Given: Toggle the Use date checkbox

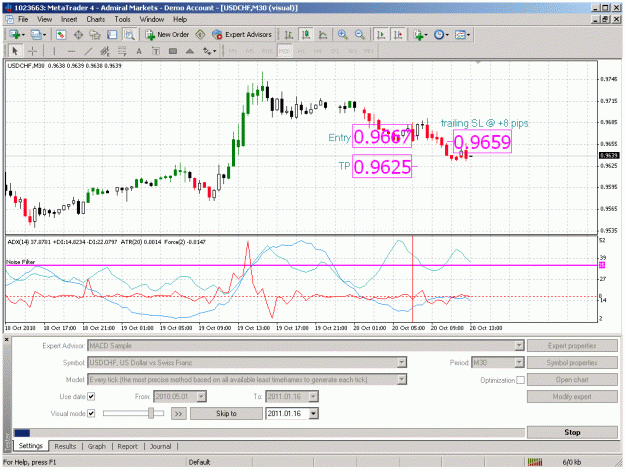Looking at the screenshot, I should [x=91, y=397].
